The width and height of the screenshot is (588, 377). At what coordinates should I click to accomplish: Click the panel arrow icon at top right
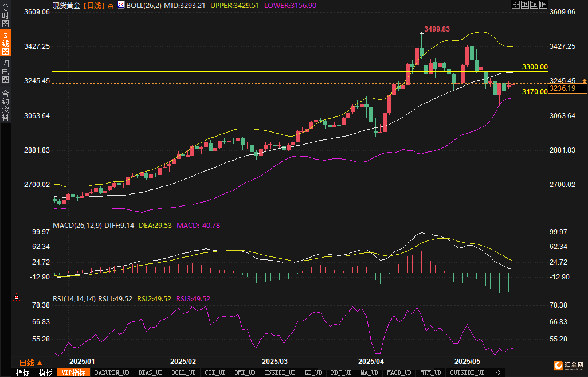(x=543, y=5)
